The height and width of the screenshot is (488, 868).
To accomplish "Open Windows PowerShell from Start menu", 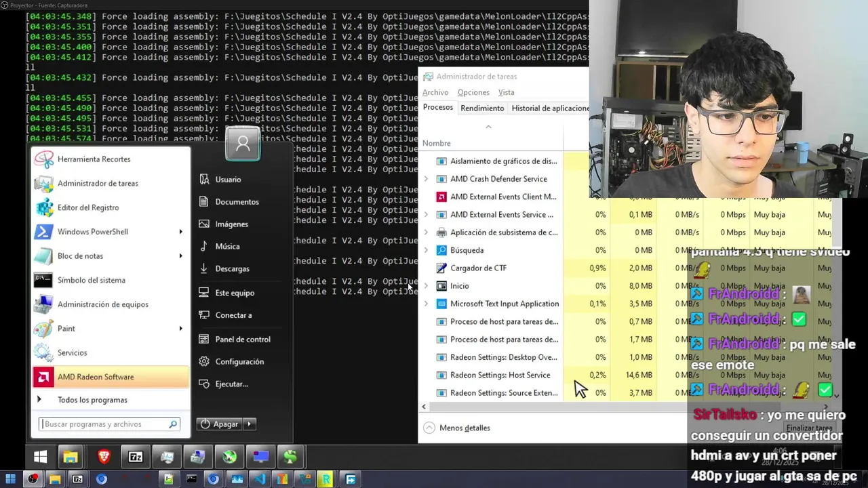I will [x=111, y=232].
